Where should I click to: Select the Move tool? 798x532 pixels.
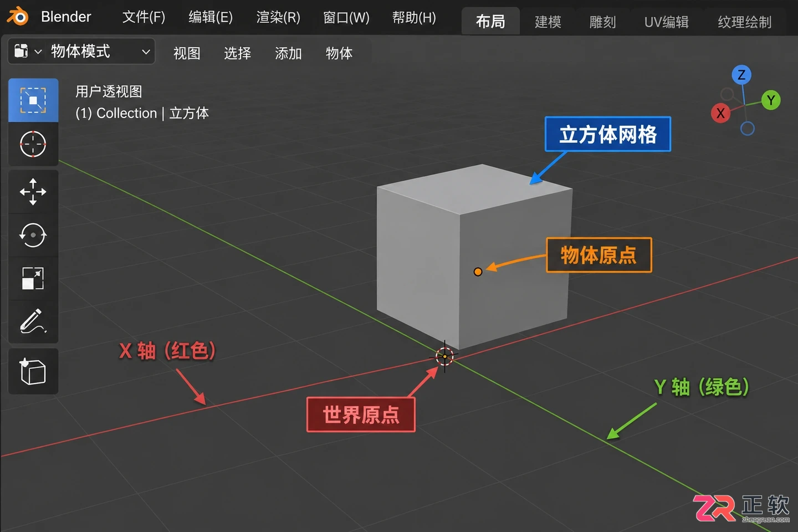pyautogui.click(x=33, y=192)
